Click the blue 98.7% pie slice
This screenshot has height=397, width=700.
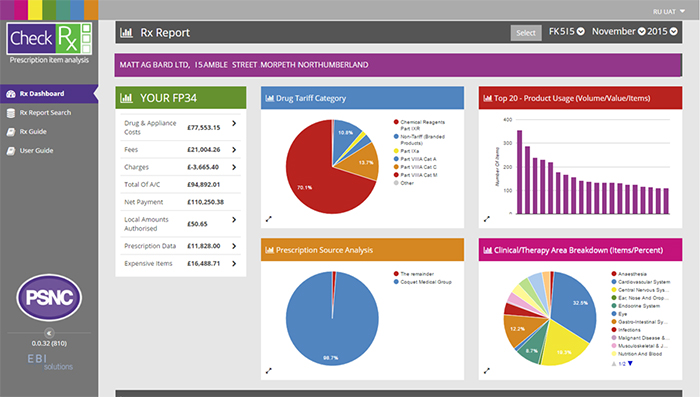332,330
